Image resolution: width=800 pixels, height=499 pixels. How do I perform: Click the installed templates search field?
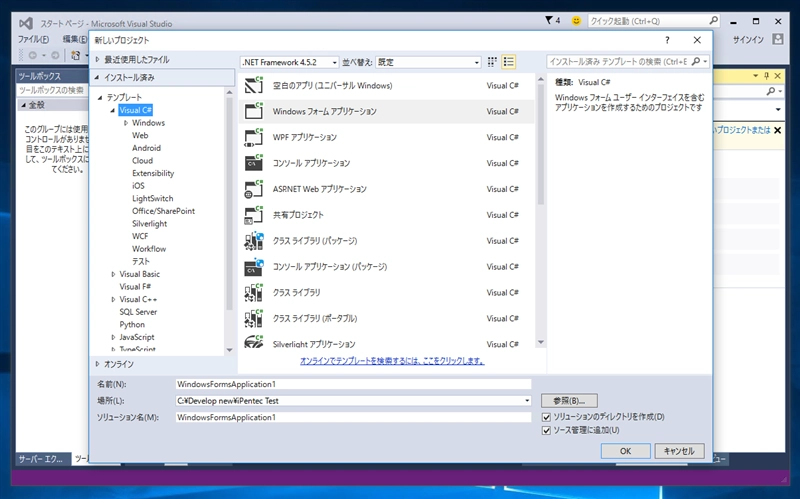(x=618, y=62)
